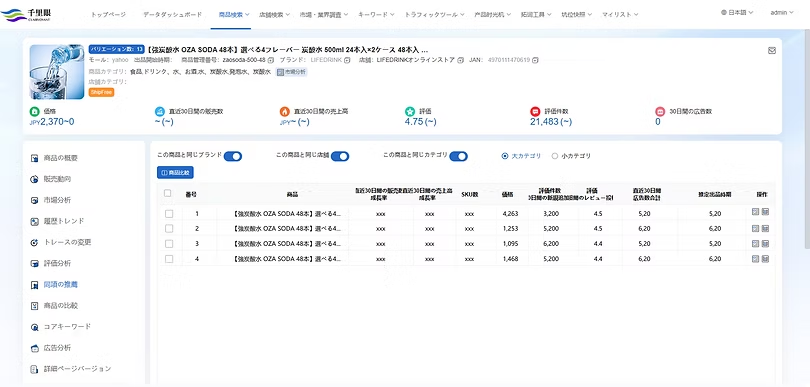Click second action icon in row 2
The width and height of the screenshot is (810, 387).
[x=765, y=228]
